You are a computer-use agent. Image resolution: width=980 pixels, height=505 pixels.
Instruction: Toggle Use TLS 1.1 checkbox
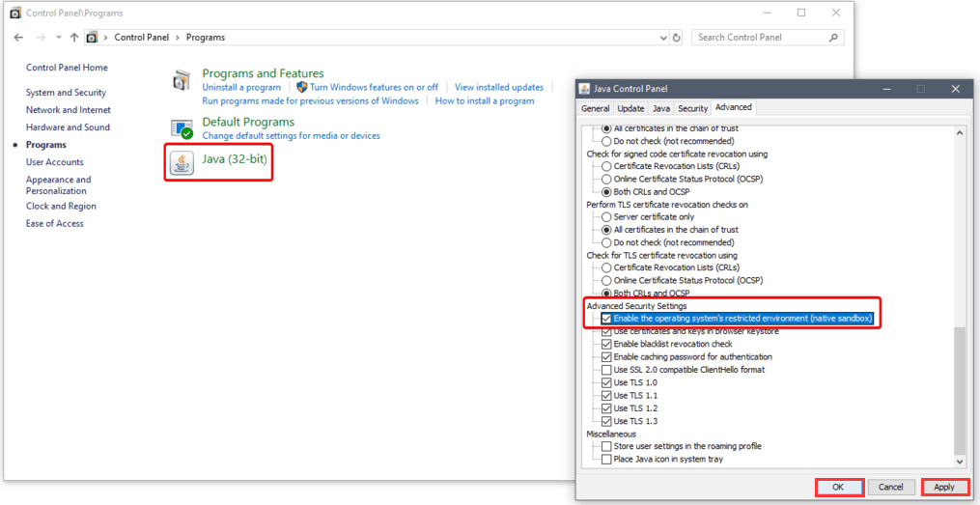606,396
